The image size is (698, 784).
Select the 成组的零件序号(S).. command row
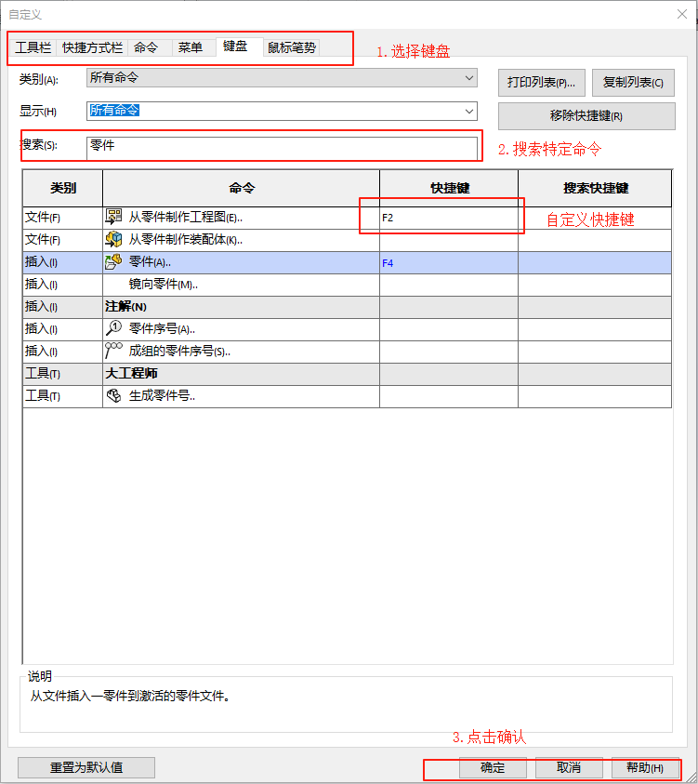347,352
